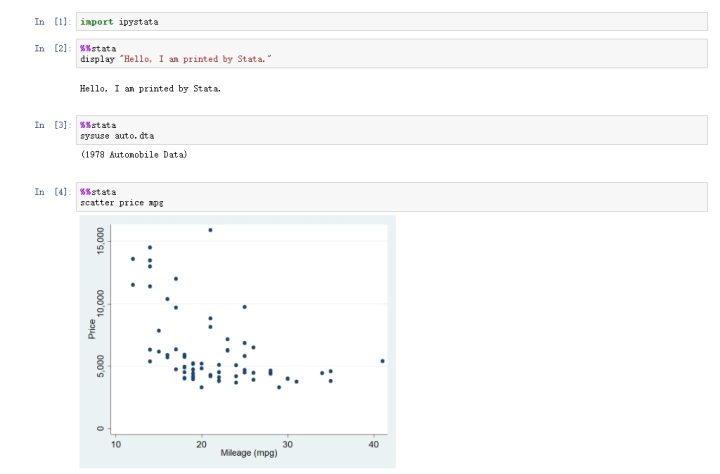This screenshot has width=720, height=474.
Task: Click the y-axis tick label 15,000
Action: coord(101,241)
